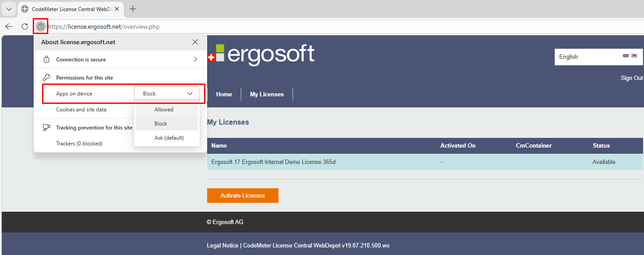Click the Connection is secure label
The width and height of the screenshot is (644, 255).
pyautogui.click(x=81, y=59)
